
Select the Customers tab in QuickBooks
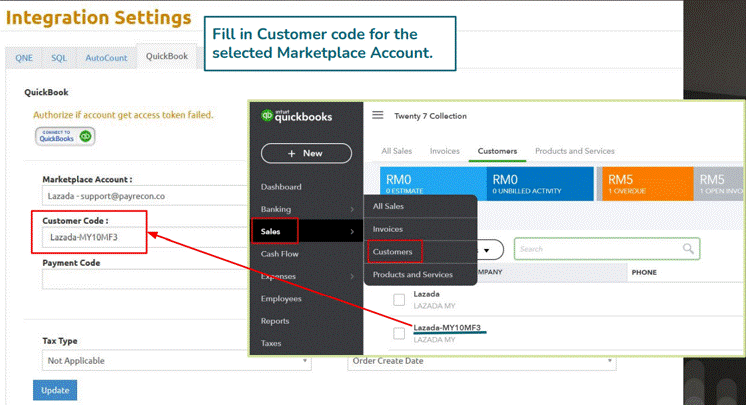point(497,151)
